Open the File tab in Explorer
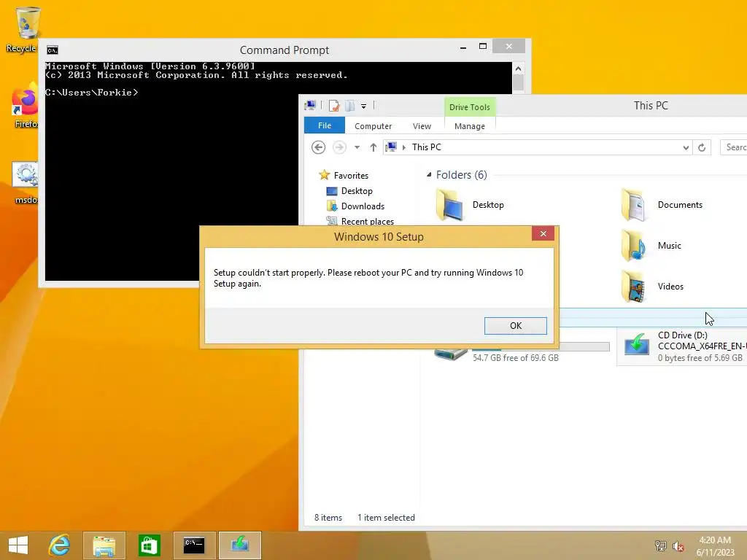 coord(325,125)
